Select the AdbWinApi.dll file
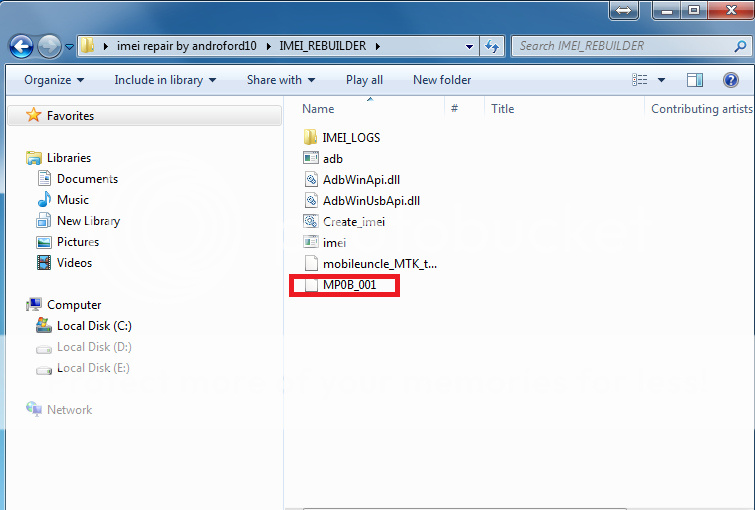The height and width of the screenshot is (510, 755). pos(361,179)
